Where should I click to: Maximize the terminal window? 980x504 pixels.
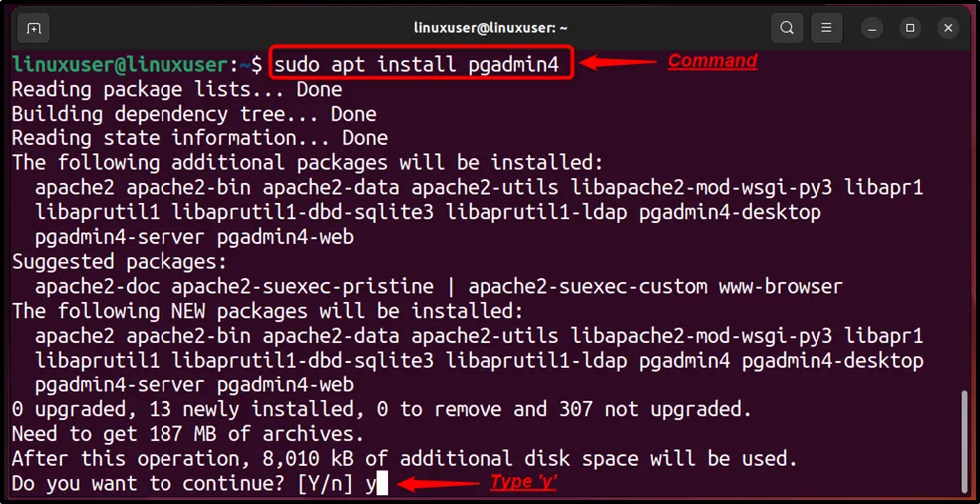[910, 28]
